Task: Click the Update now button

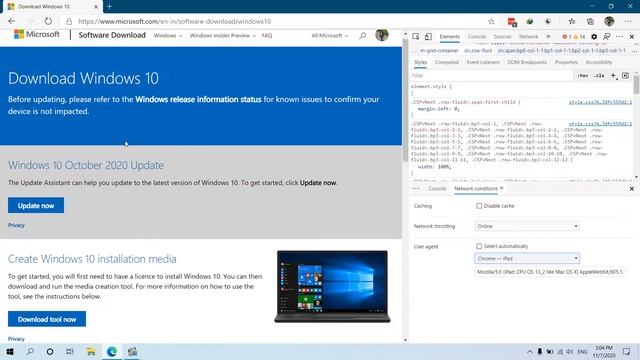Action: [36, 205]
